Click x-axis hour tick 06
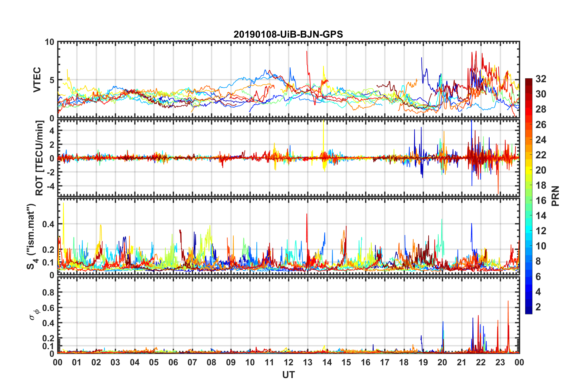 pos(173,362)
